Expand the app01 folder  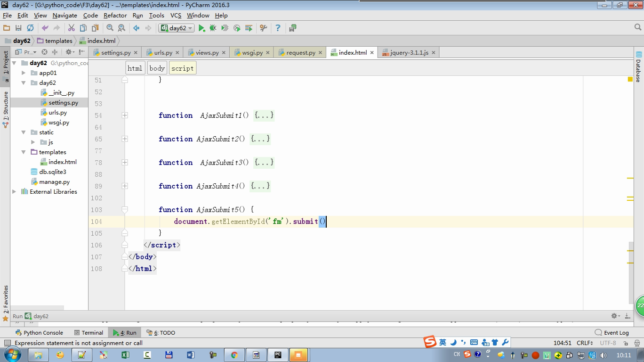click(24, 73)
